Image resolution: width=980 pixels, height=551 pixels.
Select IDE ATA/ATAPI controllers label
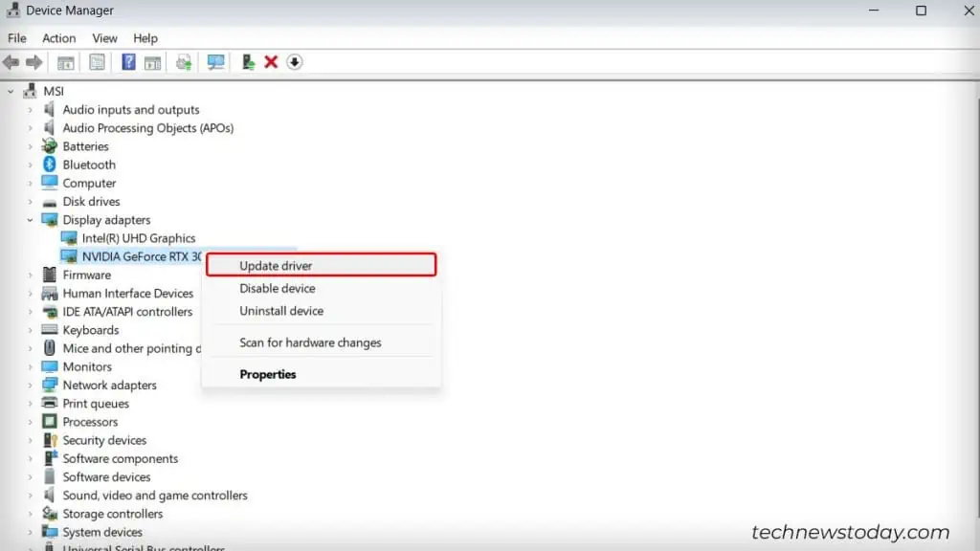(x=127, y=311)
